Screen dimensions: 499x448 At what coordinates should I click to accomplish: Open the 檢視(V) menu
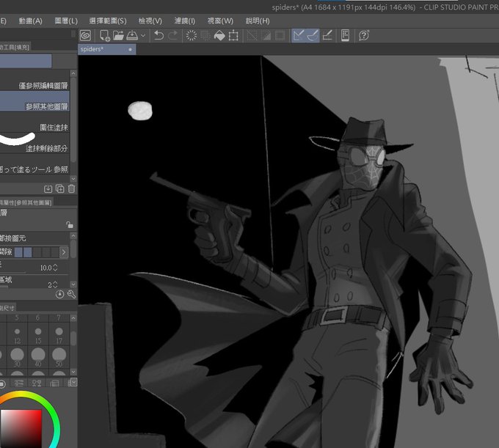point(150,21)
